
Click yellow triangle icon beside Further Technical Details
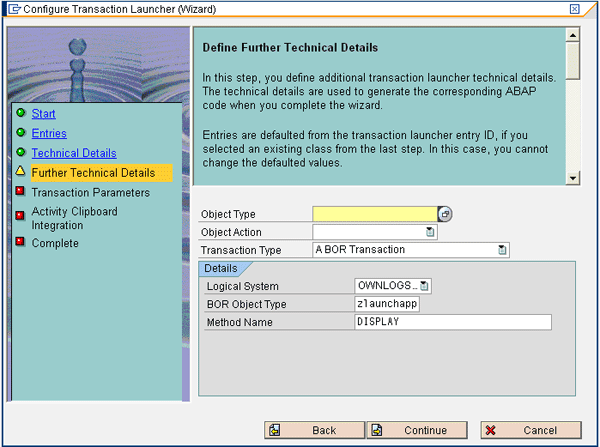pos(20,171)
